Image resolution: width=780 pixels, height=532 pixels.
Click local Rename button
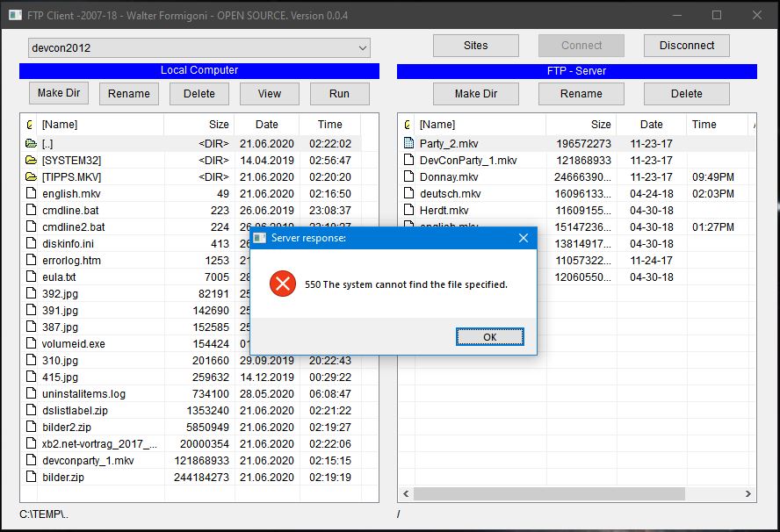tap(129, 93)
